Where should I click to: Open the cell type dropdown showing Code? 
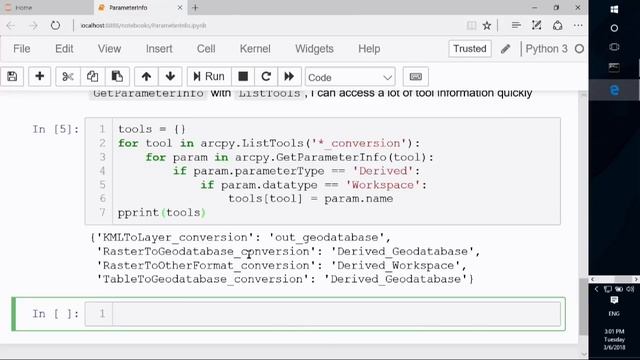tap(350, 77)
